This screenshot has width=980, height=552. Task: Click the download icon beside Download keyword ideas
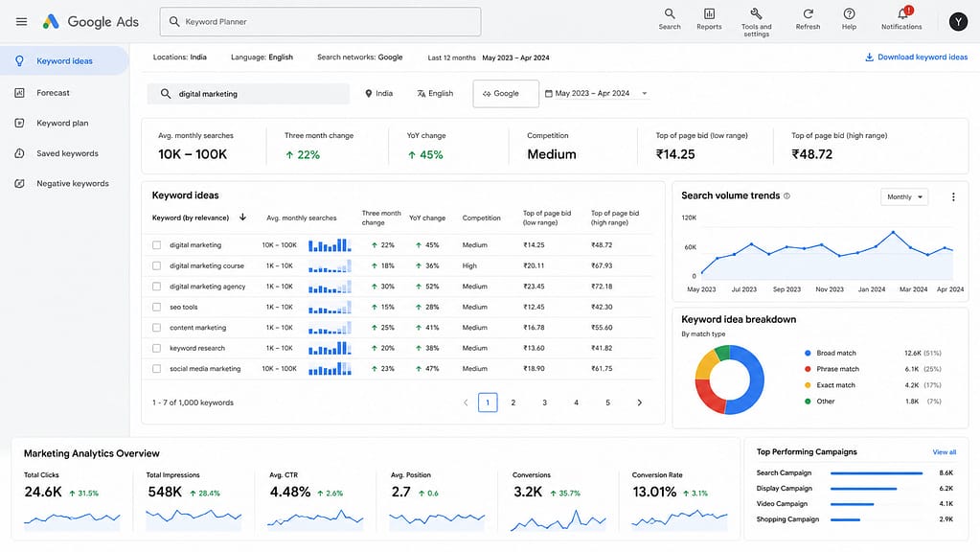(x=869, y=57)
